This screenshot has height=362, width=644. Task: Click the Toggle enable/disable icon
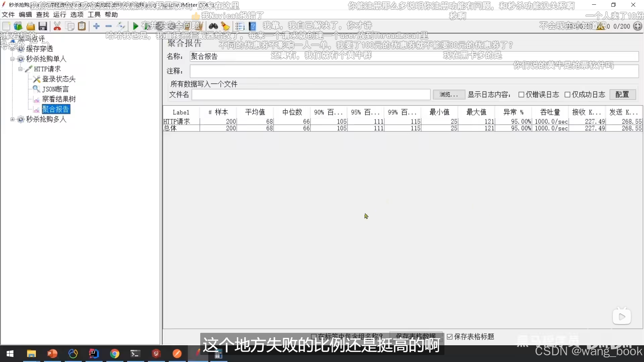pos(121,26)
